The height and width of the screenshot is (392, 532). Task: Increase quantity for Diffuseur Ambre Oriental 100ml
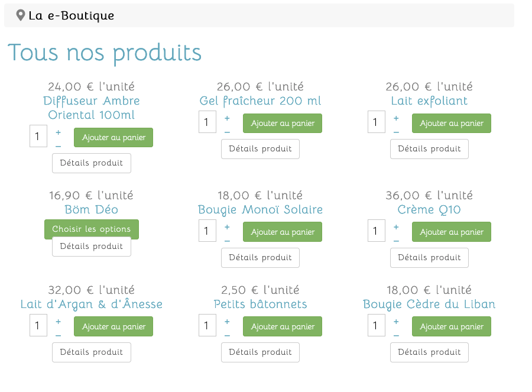[58, 132]
